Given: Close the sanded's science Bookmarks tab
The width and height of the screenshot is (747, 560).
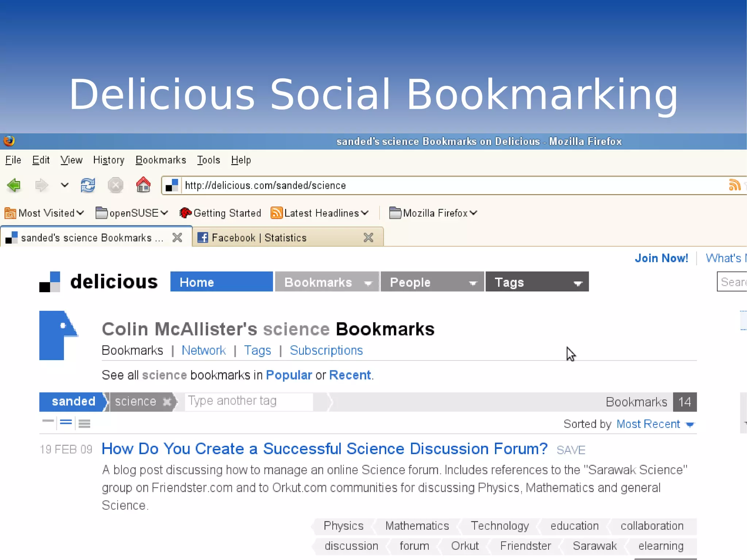Looking at the screenshot, I should [x=177, y=237].
